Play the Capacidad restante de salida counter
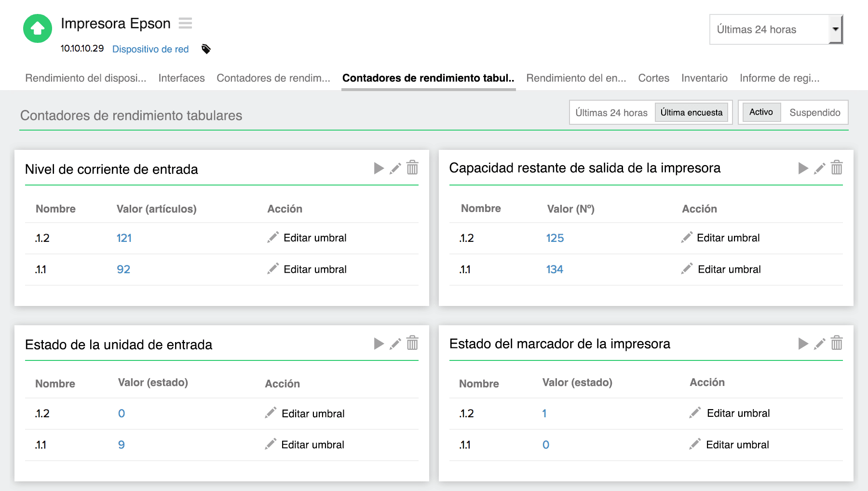 point(803,168)
